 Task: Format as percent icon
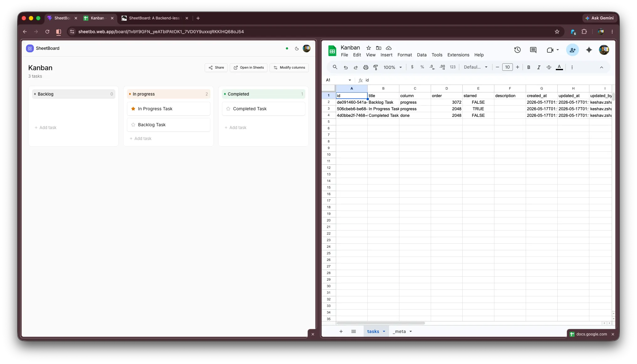pyautogui.click(x=422, y=67)
